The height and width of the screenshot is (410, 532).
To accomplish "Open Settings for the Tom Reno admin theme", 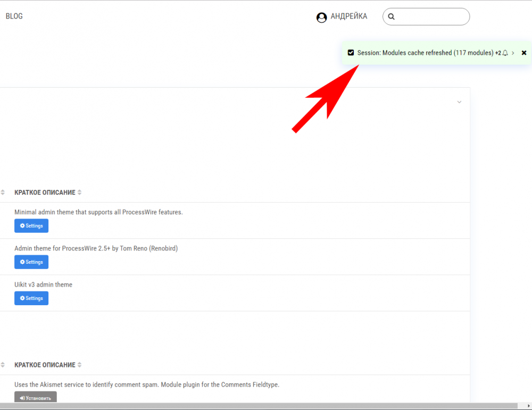I will (31, 262).
